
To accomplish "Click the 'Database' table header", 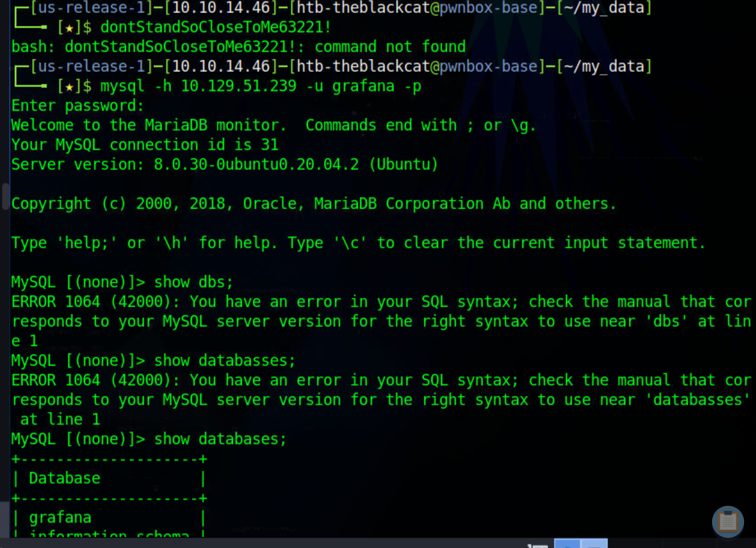I will click(65, 478).
